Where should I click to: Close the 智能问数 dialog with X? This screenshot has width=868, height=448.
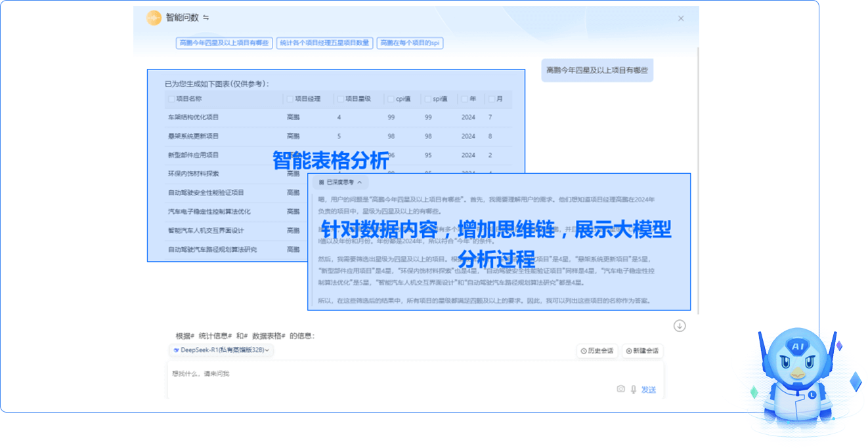(x=681, y=18)
